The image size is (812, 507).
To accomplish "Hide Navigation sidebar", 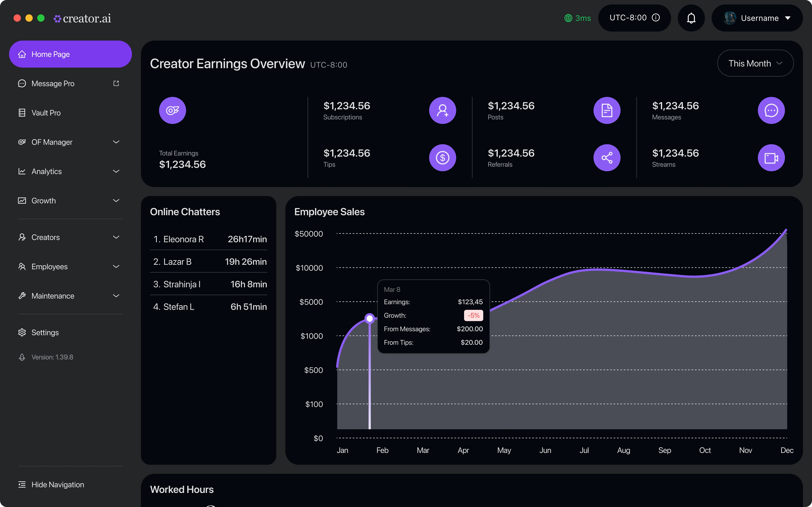I will pos(57,484).
